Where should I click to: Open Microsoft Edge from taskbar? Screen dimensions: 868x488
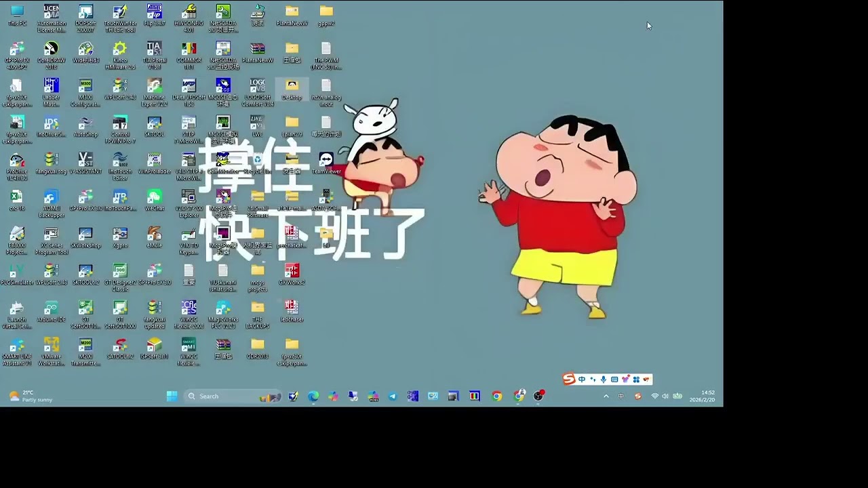coord(313,396)
